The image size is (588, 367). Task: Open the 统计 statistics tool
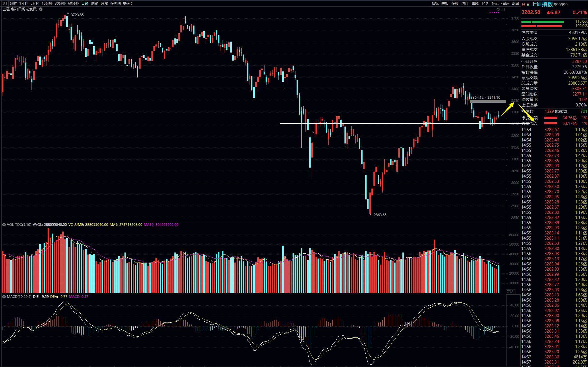click(x=465, y=3)
